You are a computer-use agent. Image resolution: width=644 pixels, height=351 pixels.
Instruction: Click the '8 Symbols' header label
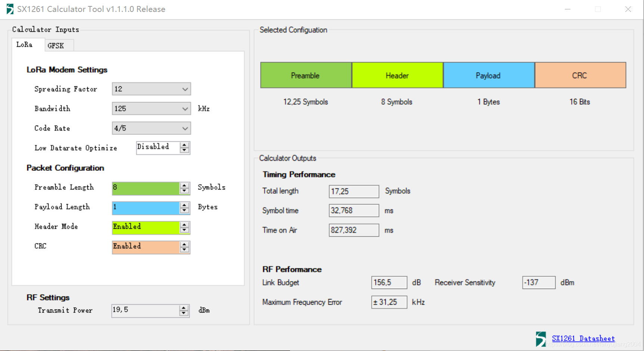[x=396, y=102]
